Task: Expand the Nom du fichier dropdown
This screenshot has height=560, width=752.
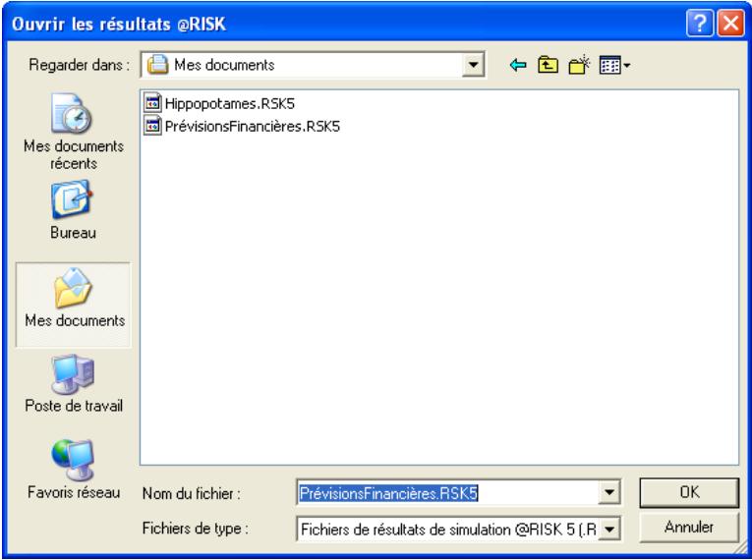Action: pos(610,493)
